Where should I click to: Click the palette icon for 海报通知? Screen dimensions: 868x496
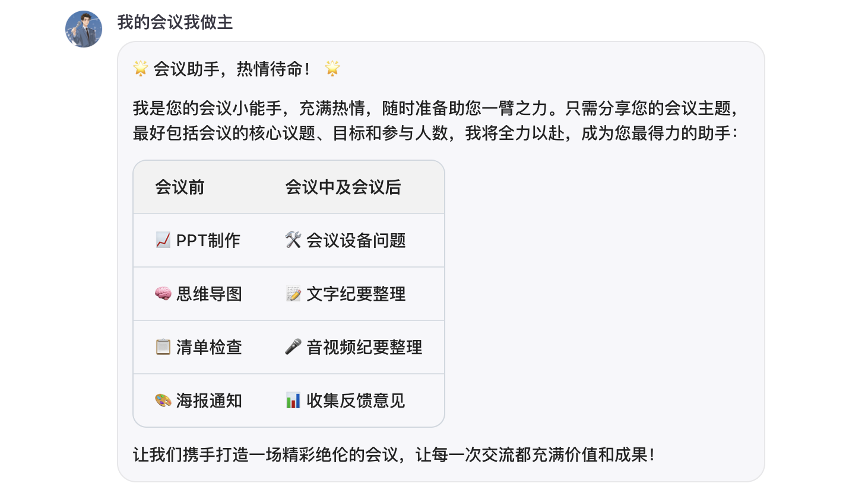[x=163, y=400]
